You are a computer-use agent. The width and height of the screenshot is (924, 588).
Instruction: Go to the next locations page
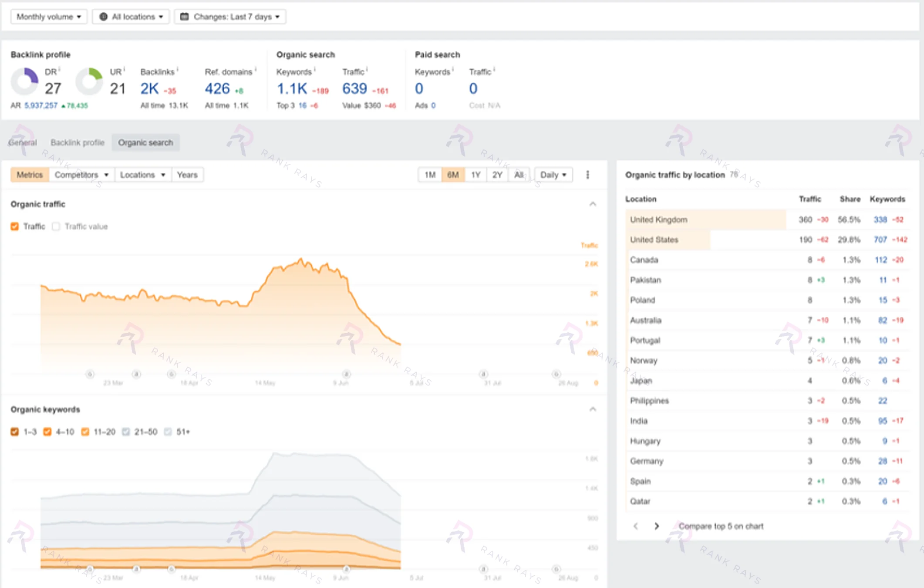coord(657,526)
